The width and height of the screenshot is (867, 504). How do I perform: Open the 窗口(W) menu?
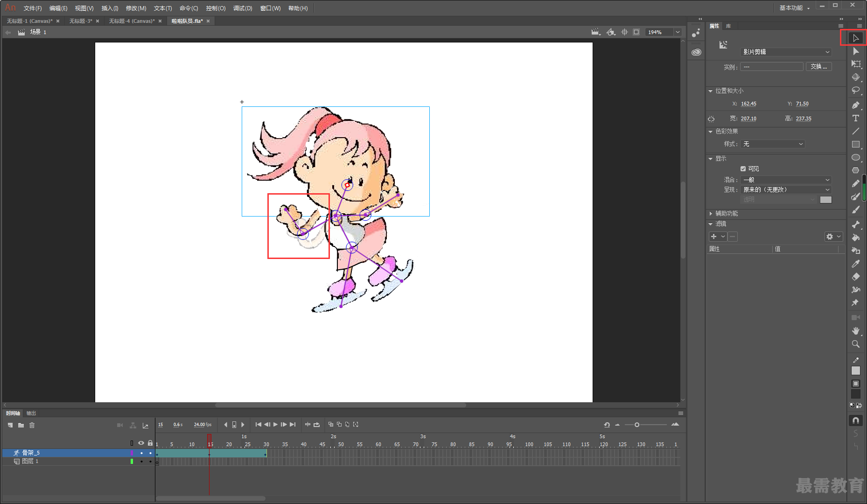pyautogui.click(x=270, y=8)
